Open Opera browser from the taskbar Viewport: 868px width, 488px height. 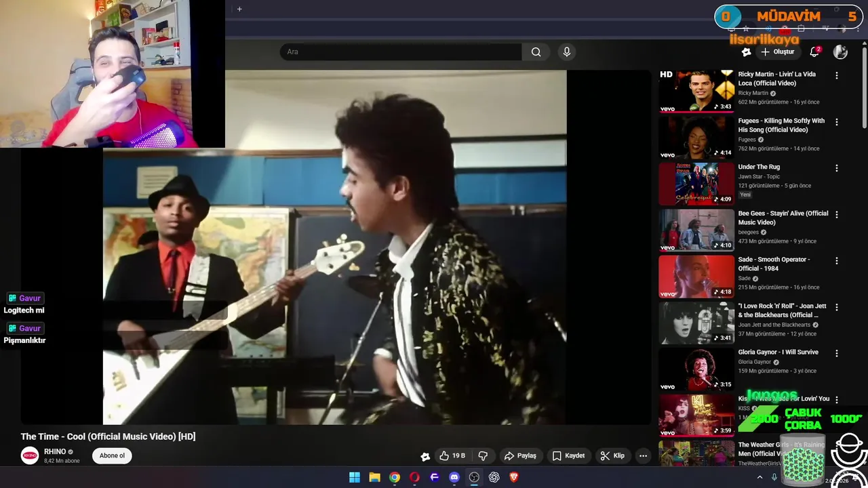(414, 477)
